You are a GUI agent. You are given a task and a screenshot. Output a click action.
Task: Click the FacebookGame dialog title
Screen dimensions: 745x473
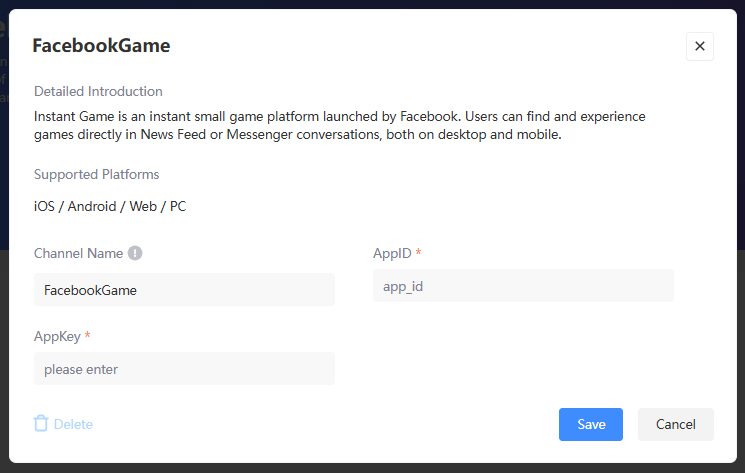pyautogui.click(x=101, y=46)
